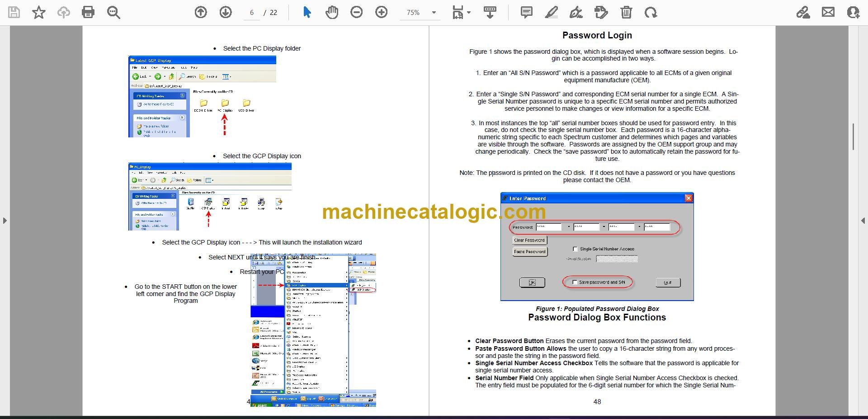Expand the left navigation pane
Screen dimensions: 868x419
click(5, 221)
